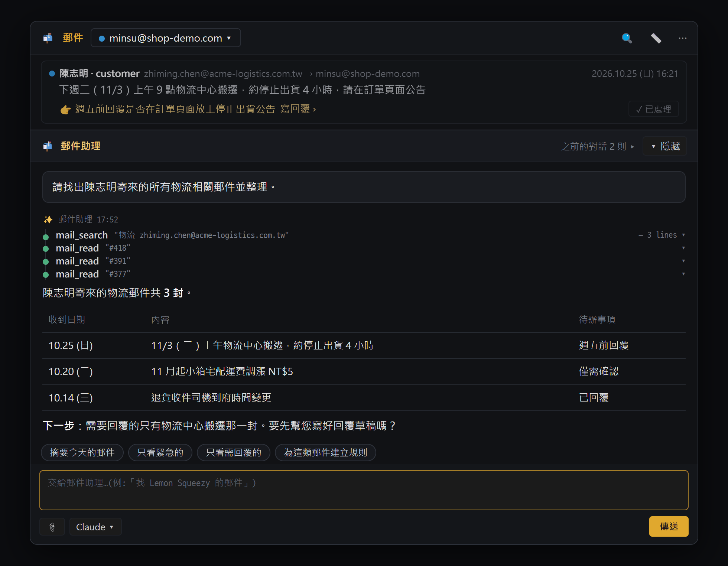Click the 11 月起小箱宅配運費調漲 NT$5 row text

pyautogui.click(x=222, y=372)
